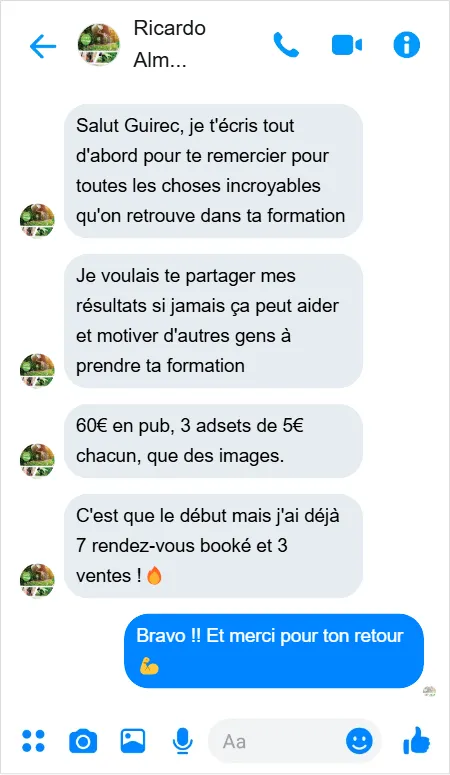The height and width of the screenshot is (775, 450).
Task: Open the four-dots apps menu
Action: coord(33,741)
